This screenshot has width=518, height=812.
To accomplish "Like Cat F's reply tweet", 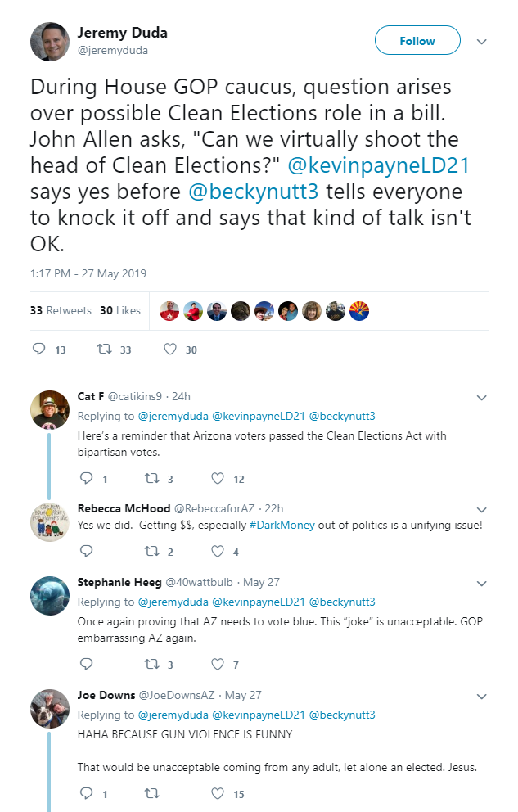I will point(218,479).
